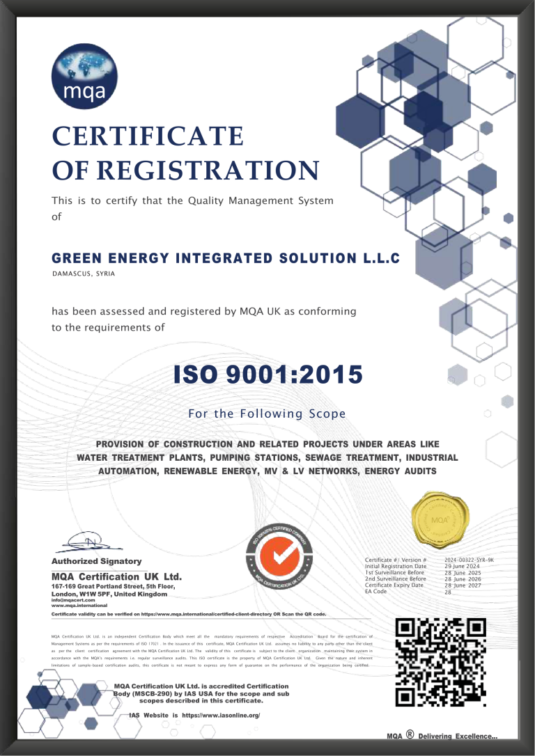
Task: Click address line "167-169 Great Portland Street, 5th Floor"
Action: (x=114, y=586)
